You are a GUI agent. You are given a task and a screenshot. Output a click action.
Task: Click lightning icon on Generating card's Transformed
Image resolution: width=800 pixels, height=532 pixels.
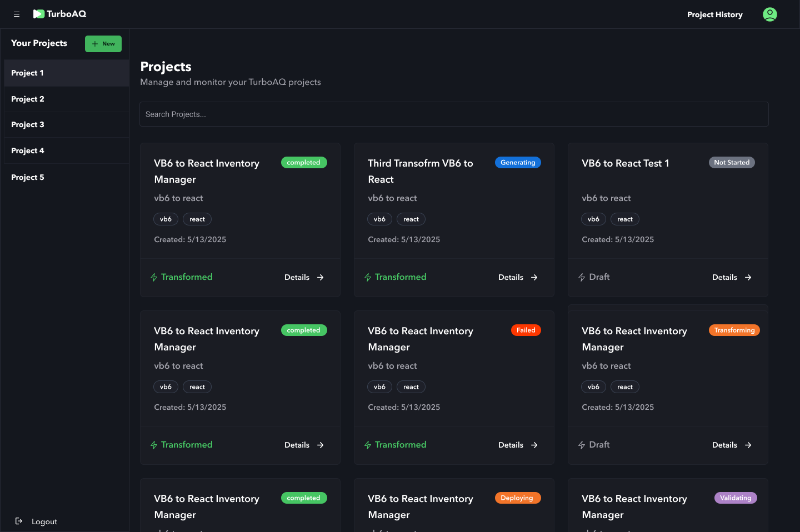click(368, 277)
